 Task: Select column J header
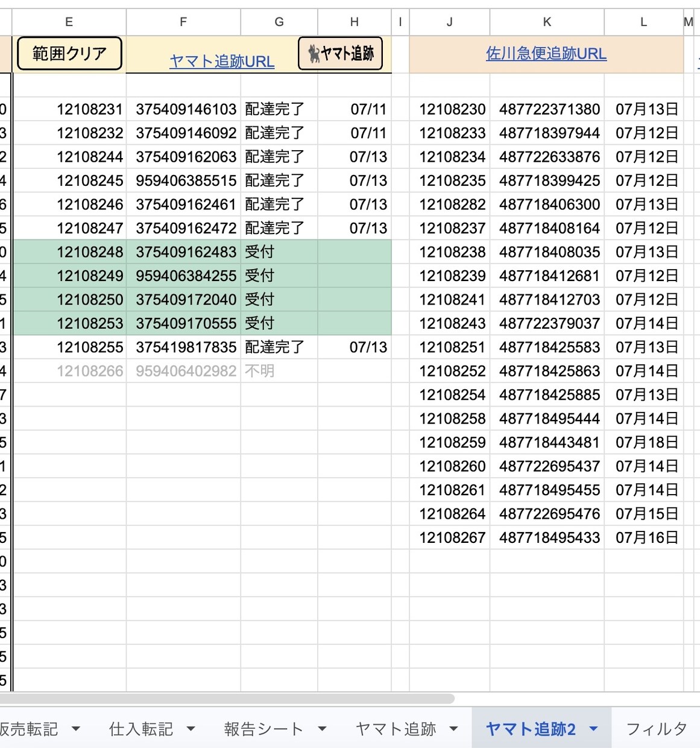pos(450,22)
